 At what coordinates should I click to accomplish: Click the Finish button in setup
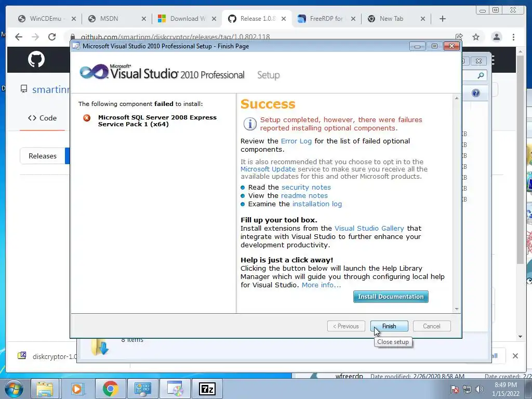pyautogui.click(x=389, y=326)
